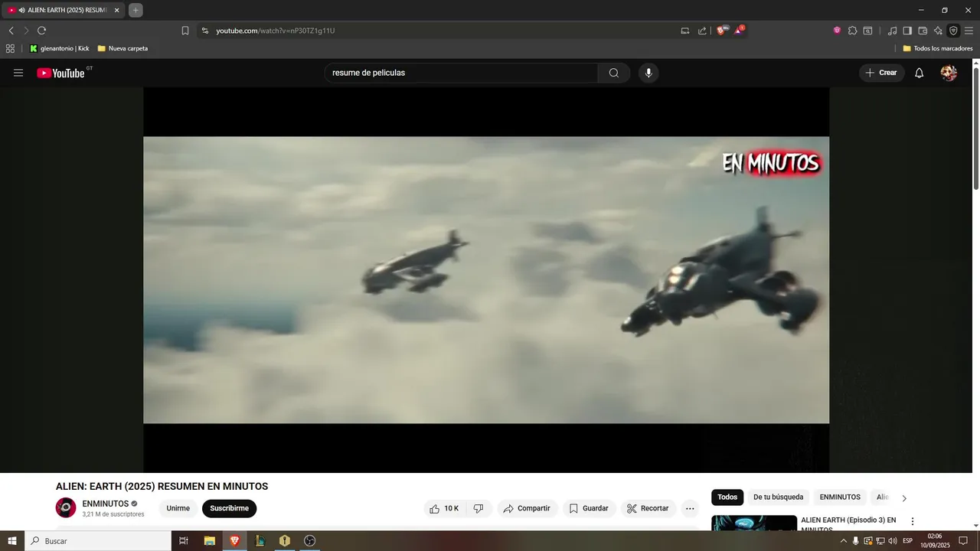Go back to previous page
This screenshot has height=551, width=980.
11,31
